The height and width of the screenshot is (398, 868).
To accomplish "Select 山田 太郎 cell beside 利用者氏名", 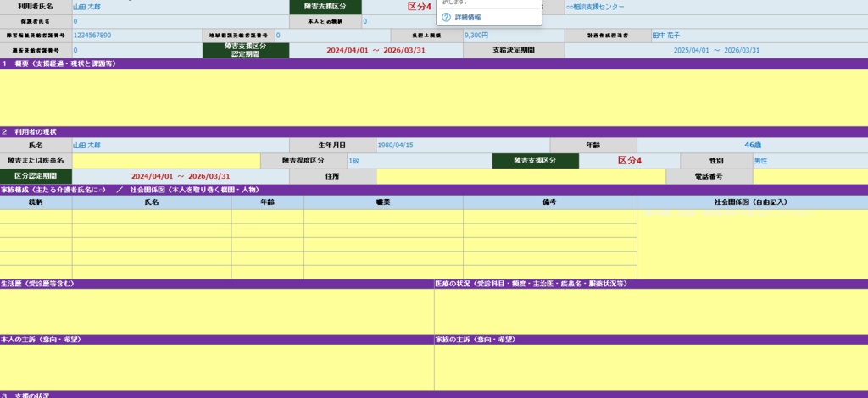I will click(x=181, y=7).
